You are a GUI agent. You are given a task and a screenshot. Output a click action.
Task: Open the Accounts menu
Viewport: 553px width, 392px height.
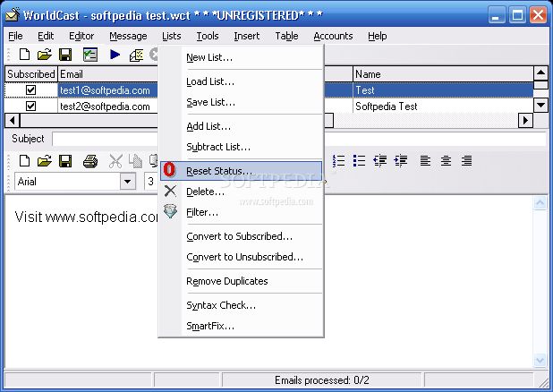pos(333,36)
